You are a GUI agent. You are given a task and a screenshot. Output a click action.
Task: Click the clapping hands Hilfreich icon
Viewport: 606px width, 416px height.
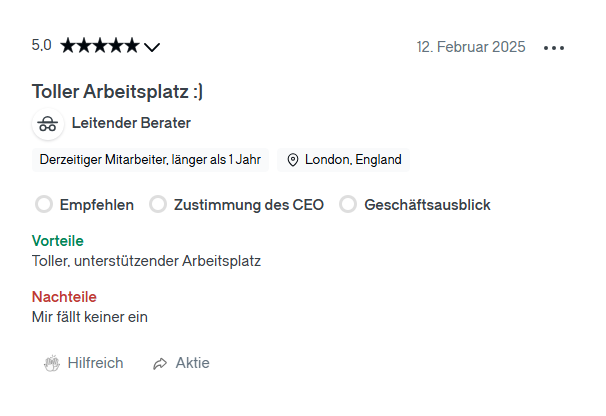52,363
